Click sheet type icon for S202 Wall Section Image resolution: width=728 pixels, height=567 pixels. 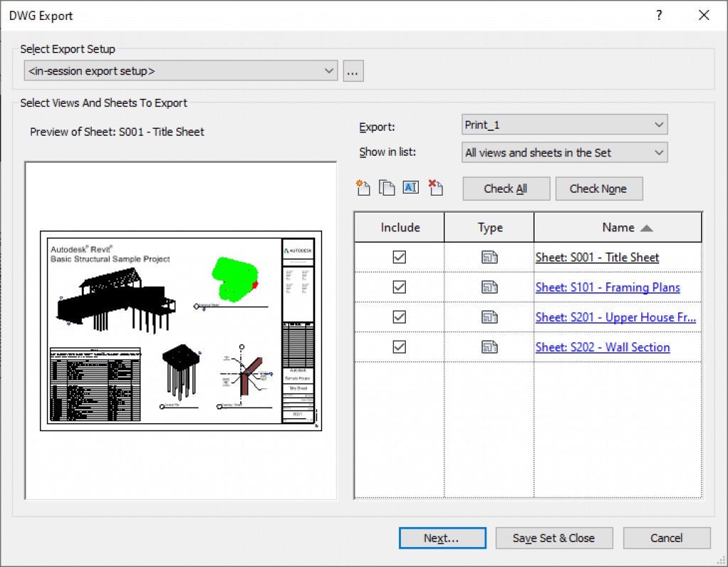click(489, 346)
